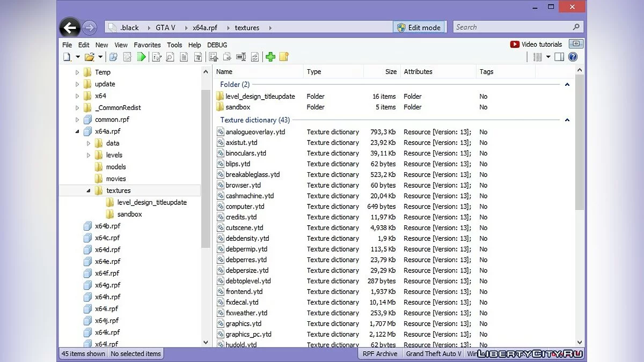Viewport: 644px width, 362px height.
Task: Expand the update folder in tree
Action: pos(77,84)
